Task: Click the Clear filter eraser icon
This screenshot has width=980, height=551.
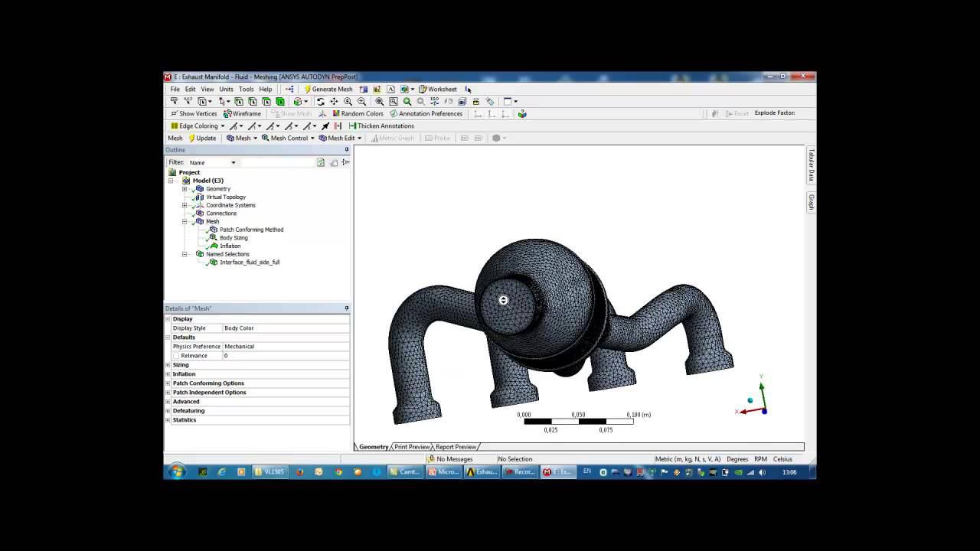Action: 333,162
